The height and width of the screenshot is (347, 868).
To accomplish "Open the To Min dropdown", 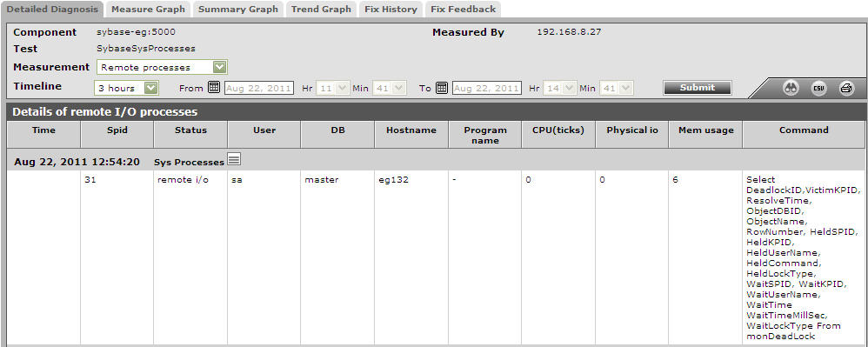I will pos(616,88).
